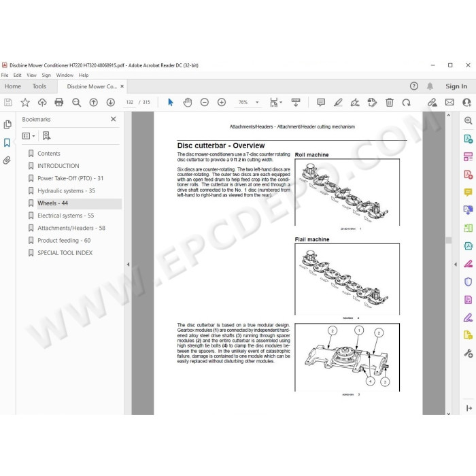Open Help question mark icon
Image resolution: width=476 pixels, height=476 pixels.
[413, 86]
